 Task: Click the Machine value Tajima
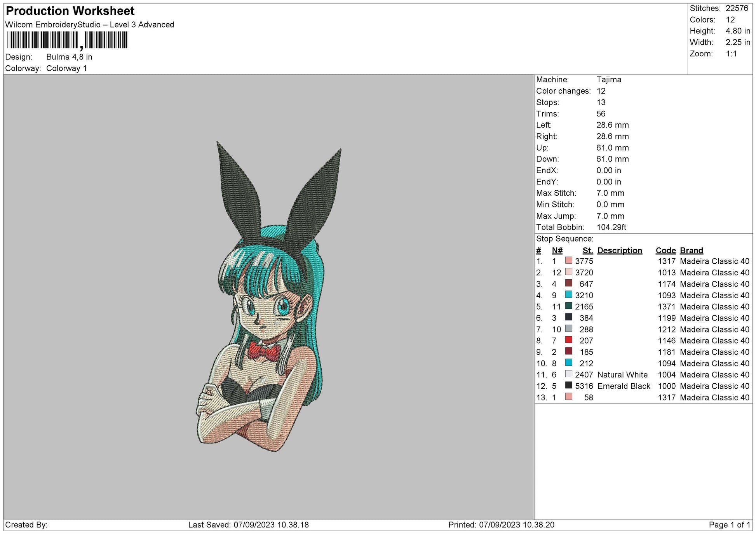point(609,80)
